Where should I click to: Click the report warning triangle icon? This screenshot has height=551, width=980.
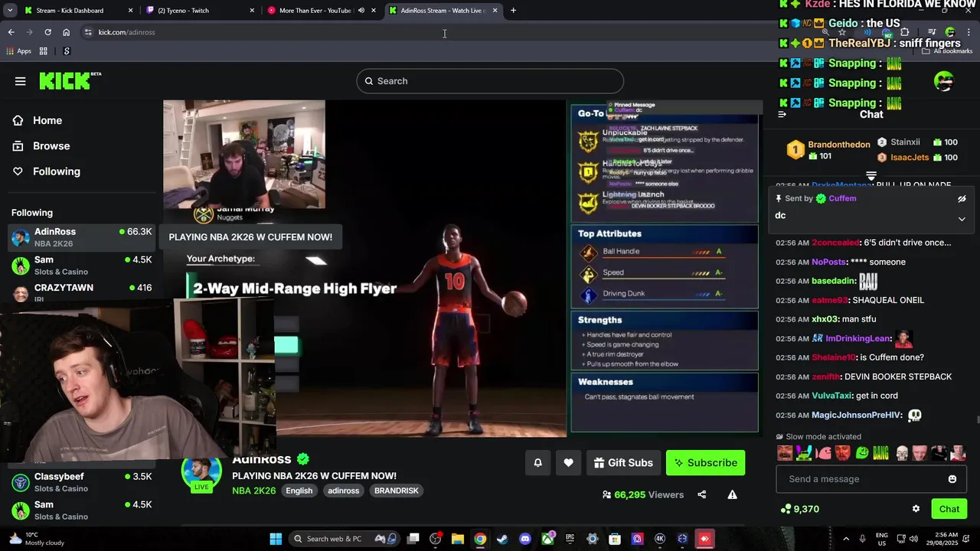[732, 494]
